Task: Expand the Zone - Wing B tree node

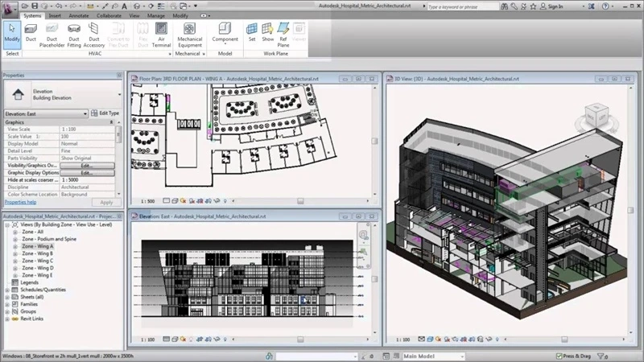Action: click(15, 253)
